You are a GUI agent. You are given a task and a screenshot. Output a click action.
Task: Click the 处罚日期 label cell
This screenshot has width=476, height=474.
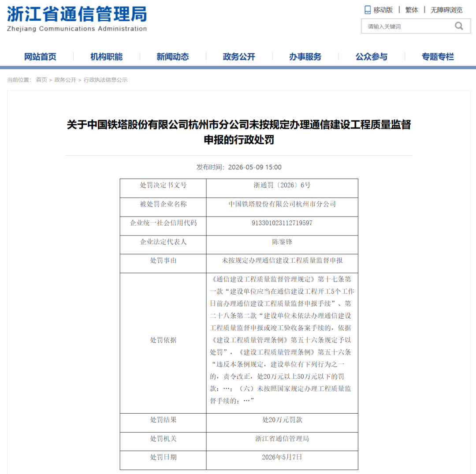click(163, 460)
